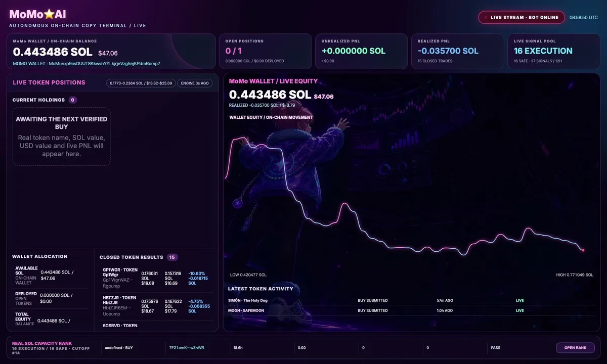Click the +0.000000 SOL unrealized PNL value
Screen dimensions: 607x364
[354, 51]
